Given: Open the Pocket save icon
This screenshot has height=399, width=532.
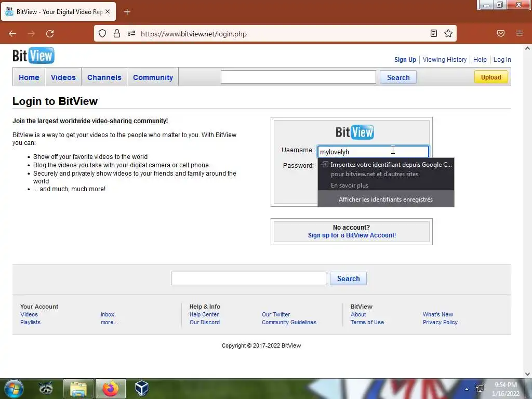Looking at the screenshot, I should point(501,33).
